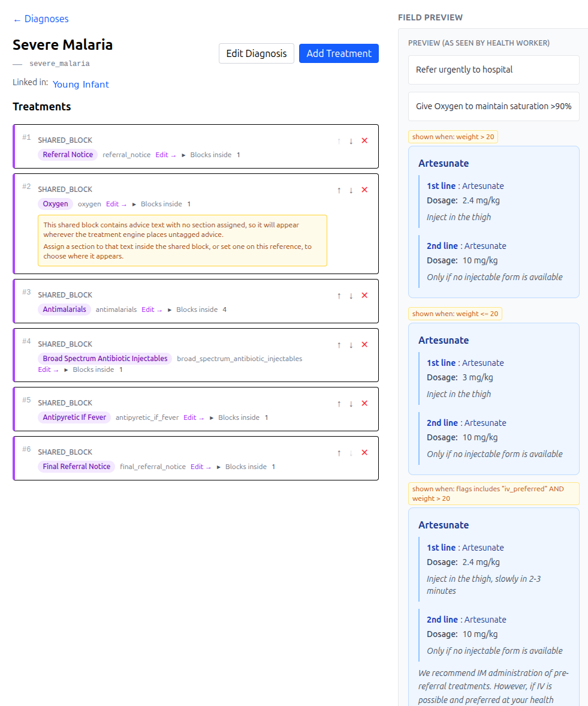This screenshot has width=588, height=706.
Task: Click the FIELD PREVIEW panel heading
Action: (x=430, y=17)
